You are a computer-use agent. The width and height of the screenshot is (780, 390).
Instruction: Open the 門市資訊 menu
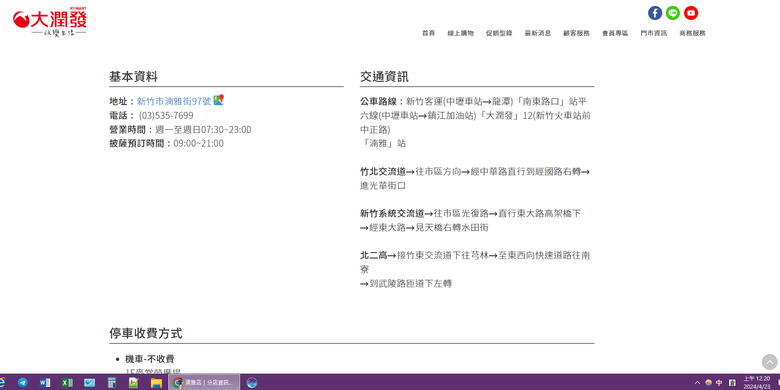pos(654,33)
